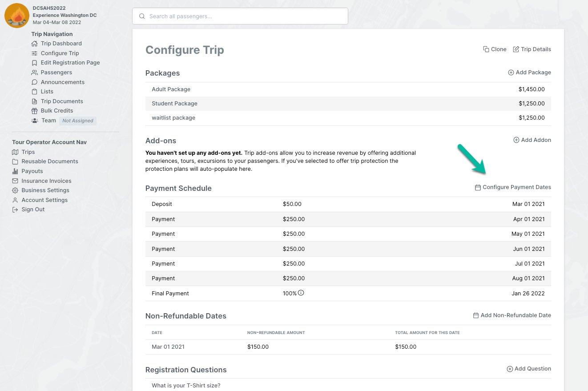Open Insurance Invoices page

(x=46, y=181)
